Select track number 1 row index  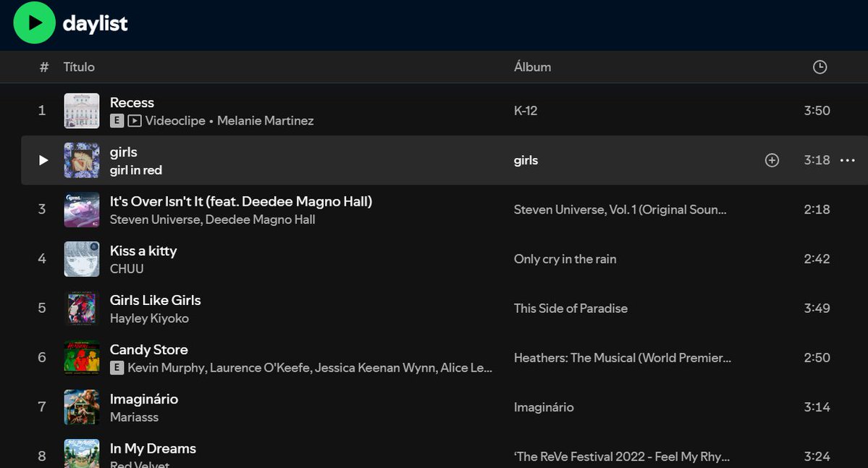coord(41,111)
